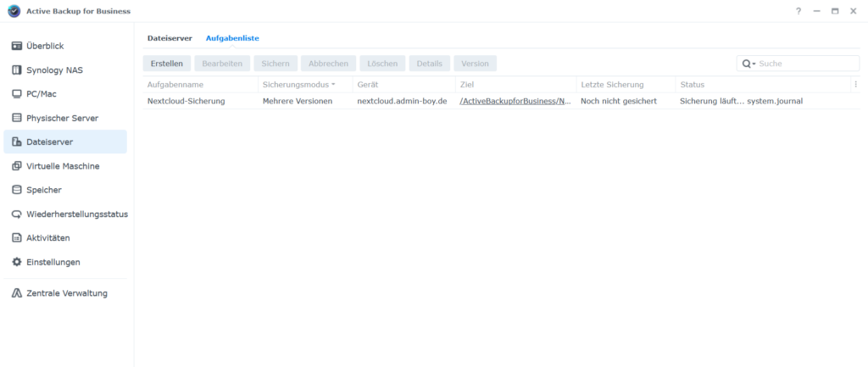The image size is (868, 367).
Task: Sort by Sicherungsmodus column header
Action: point(297,85)
